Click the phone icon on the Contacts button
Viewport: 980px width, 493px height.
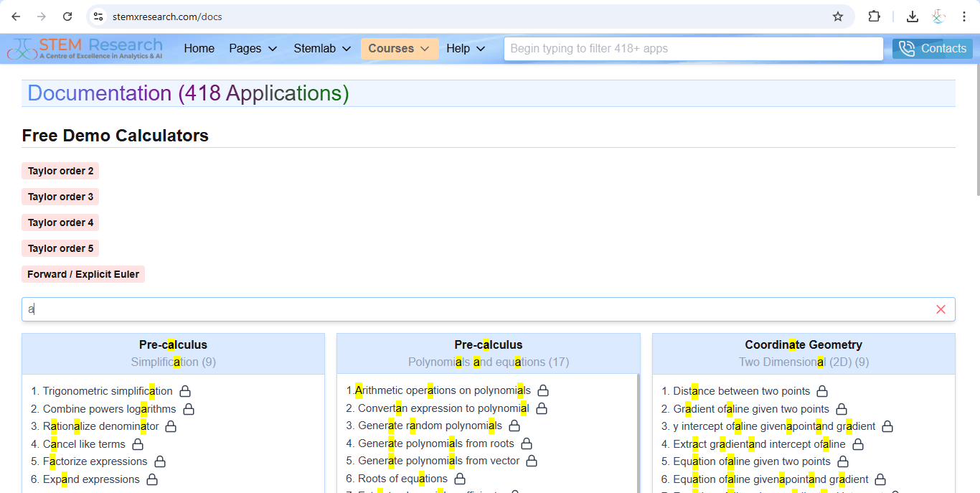click(906, 48)
